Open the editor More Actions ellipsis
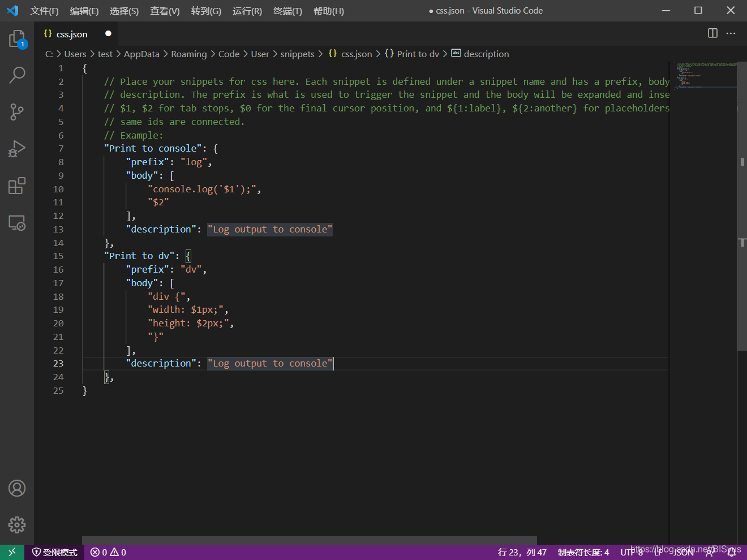The image size is (747, 560). 731,33
